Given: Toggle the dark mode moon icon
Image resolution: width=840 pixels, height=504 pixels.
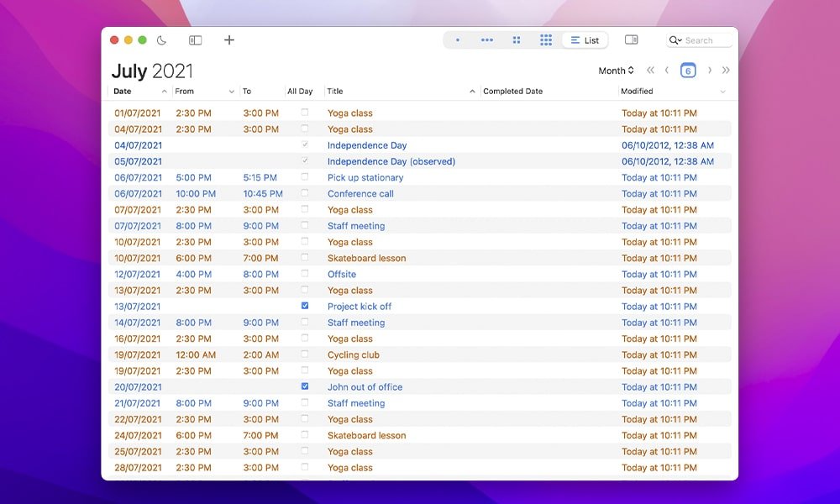Looking at the screenshot, I should pyautogui.click(x=162, y=40).
